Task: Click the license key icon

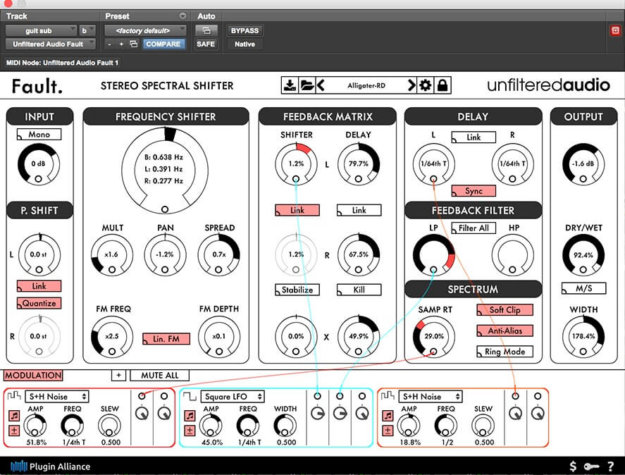Action: (x=592, y=466)
